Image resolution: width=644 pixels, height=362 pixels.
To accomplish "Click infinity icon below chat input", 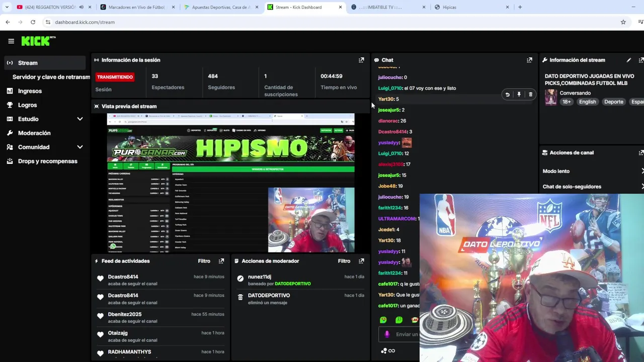I will (392, 351).
